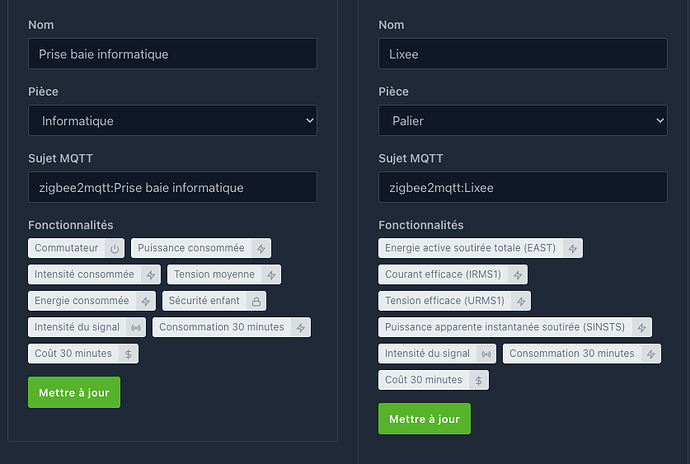Click the signal icon in the Prise baie informatique card
This screenshot has width=690, height=464.
[x=136, y=328]
